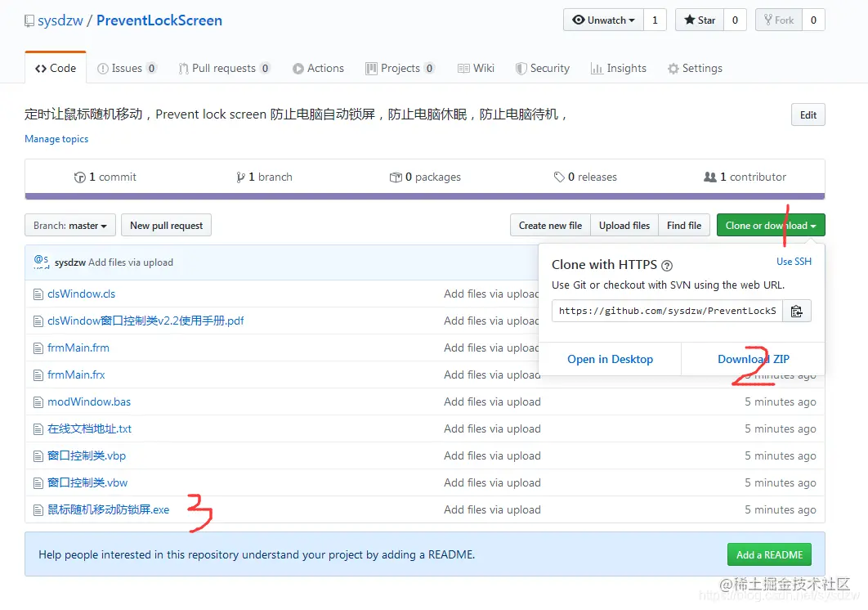Open the Security tab
Image resolution: width=868 pixels, height=610 pixels.
543,68
